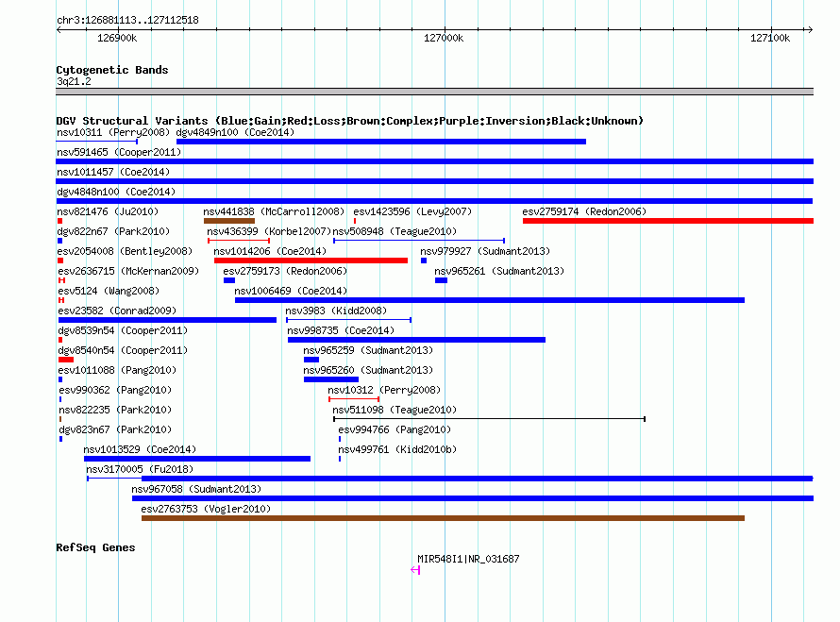This screenshot has height=622, width=840.
Task: Click the dgv8539n54 (Cooper2011) label
Action: (123, 330)
